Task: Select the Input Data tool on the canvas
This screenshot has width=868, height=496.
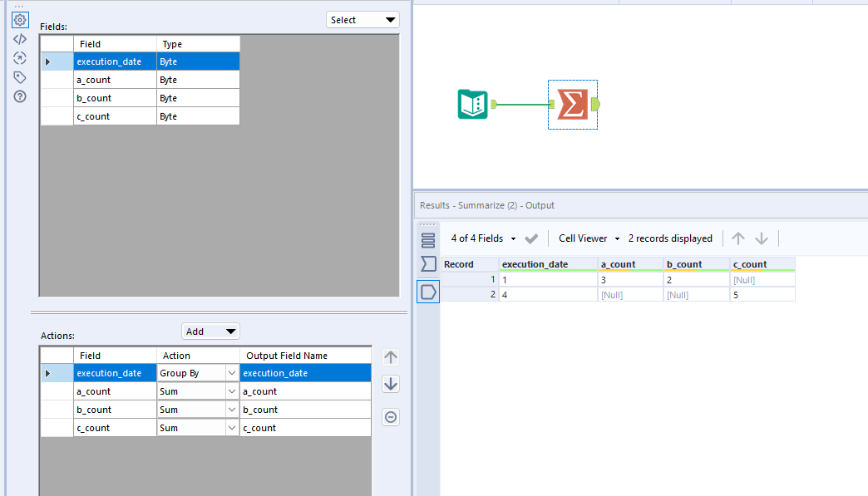Action: (x=474, y=104)
